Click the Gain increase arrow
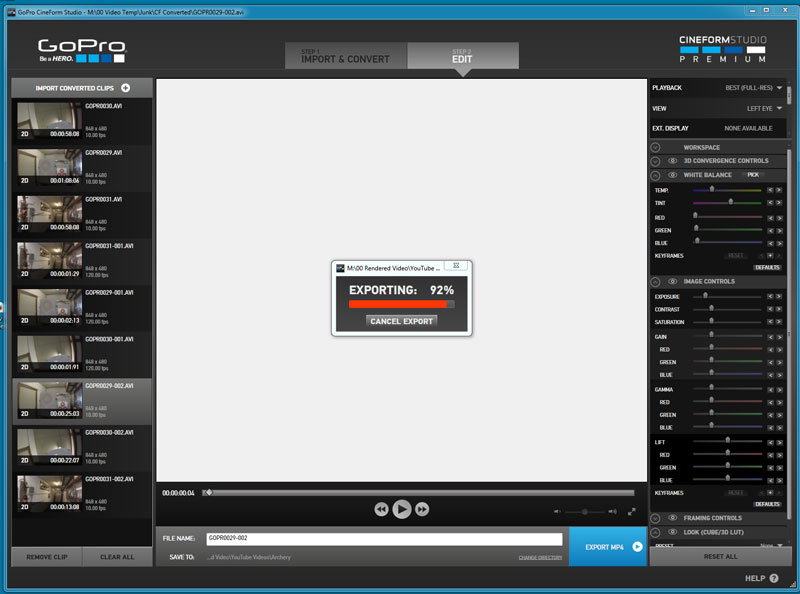The width and height of the screenshot is (800, 594). pyautogui.click(x=779, y=337)
